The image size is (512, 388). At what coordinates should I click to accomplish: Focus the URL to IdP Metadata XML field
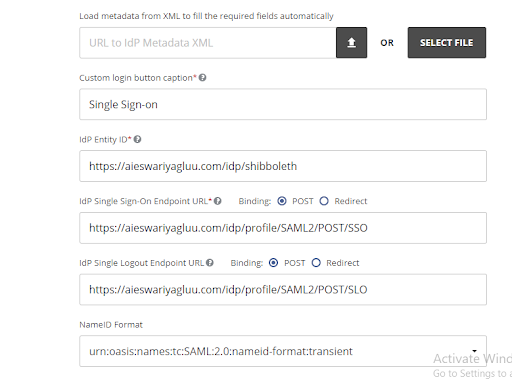(208, 43)
